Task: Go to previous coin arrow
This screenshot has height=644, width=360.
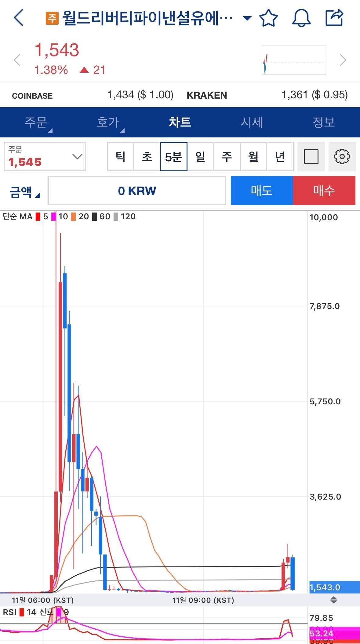Action: coord(17,60)
